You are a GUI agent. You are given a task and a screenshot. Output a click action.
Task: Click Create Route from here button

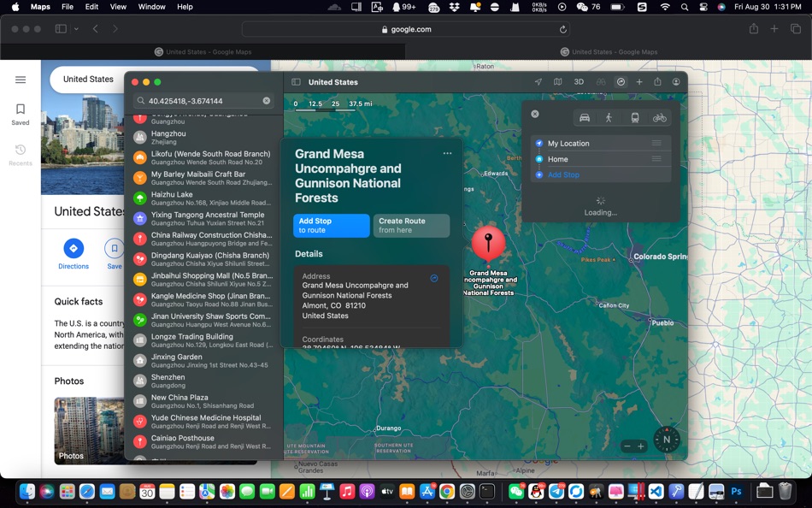pos(412,226)
